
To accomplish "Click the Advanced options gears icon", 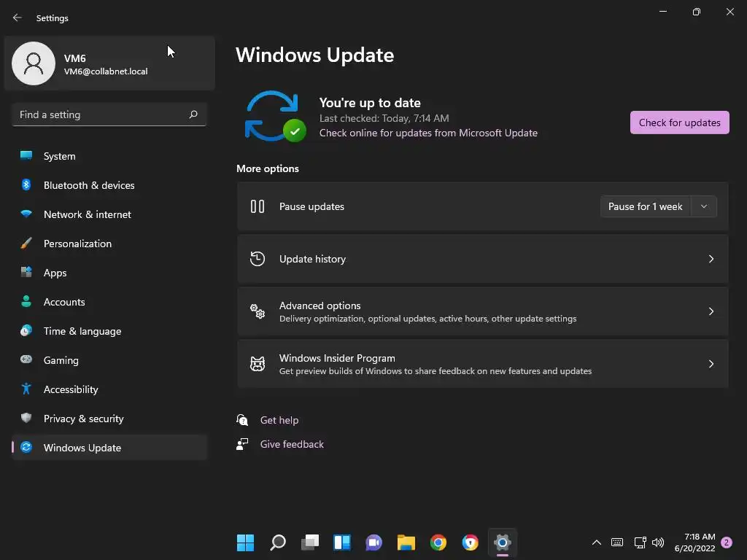I will (x=258, y=311).
